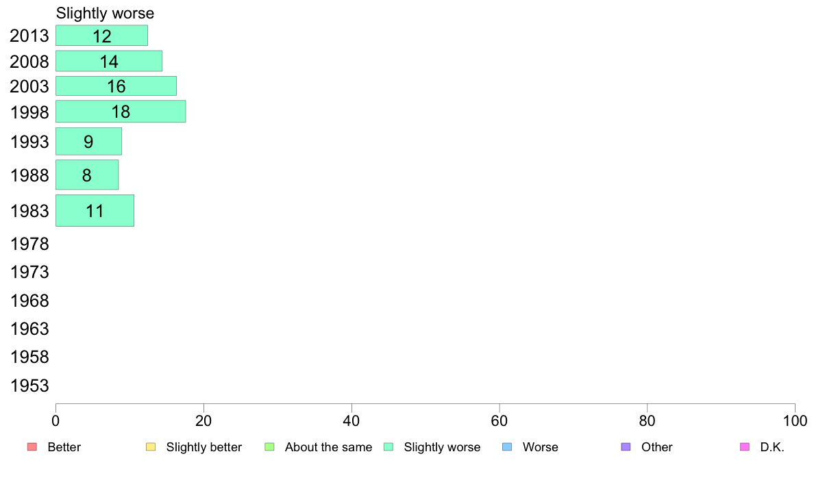Click the About the same legend text

(x=329, y=447)
